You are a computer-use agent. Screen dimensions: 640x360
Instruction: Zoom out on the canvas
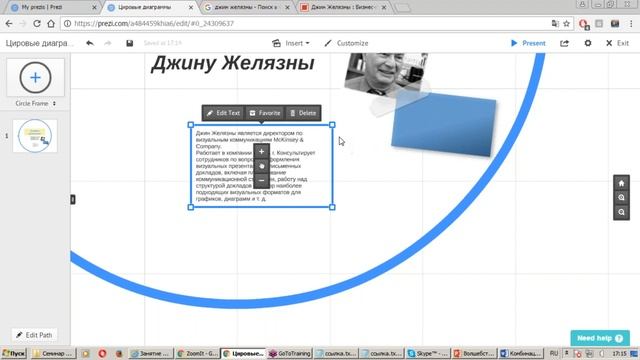[x=621, y=212]
